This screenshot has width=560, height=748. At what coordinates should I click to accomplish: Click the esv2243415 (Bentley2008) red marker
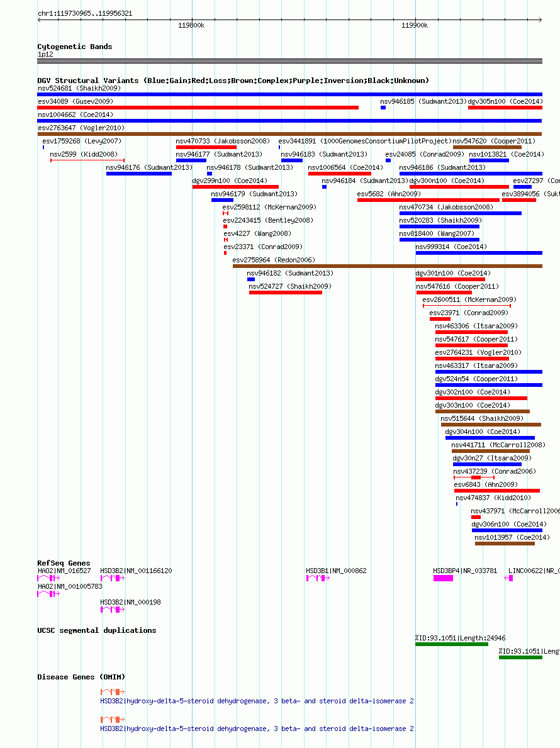(x=225, y=226)
